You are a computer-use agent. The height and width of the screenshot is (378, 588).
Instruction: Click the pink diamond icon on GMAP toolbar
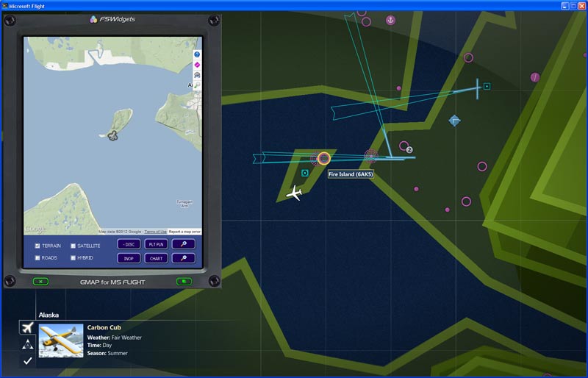point(197,65)
